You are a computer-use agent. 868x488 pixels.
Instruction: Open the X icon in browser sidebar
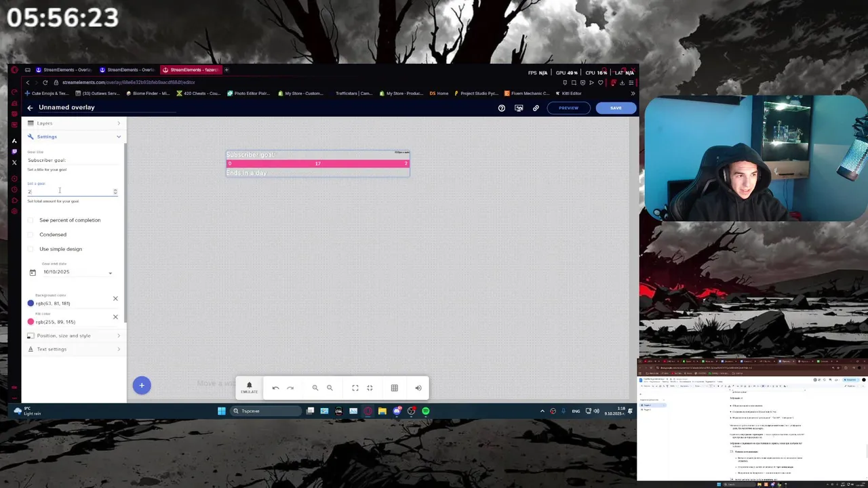(x=14, y=162)
